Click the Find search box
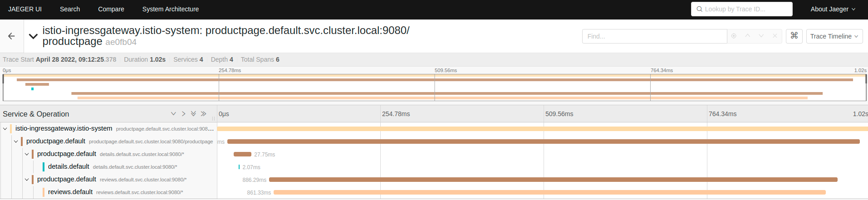This screenshot has width=868, height=200. (655, 36)
